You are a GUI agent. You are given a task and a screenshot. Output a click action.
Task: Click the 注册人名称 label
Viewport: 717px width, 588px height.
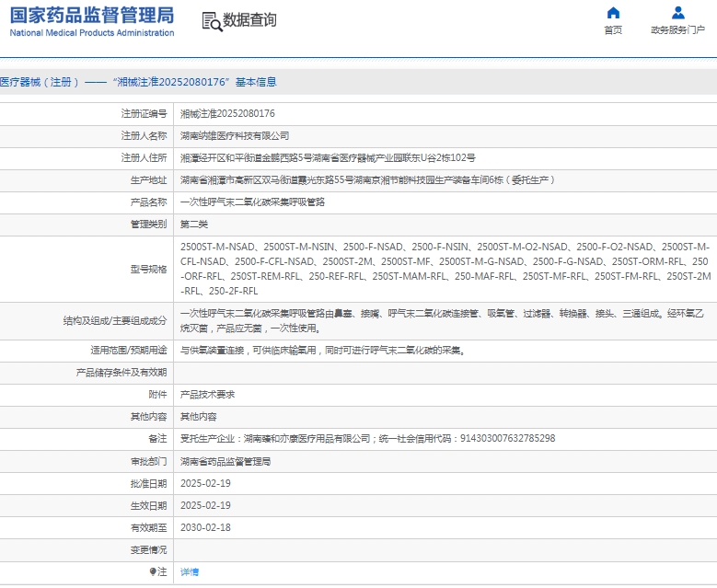point(144,136)
